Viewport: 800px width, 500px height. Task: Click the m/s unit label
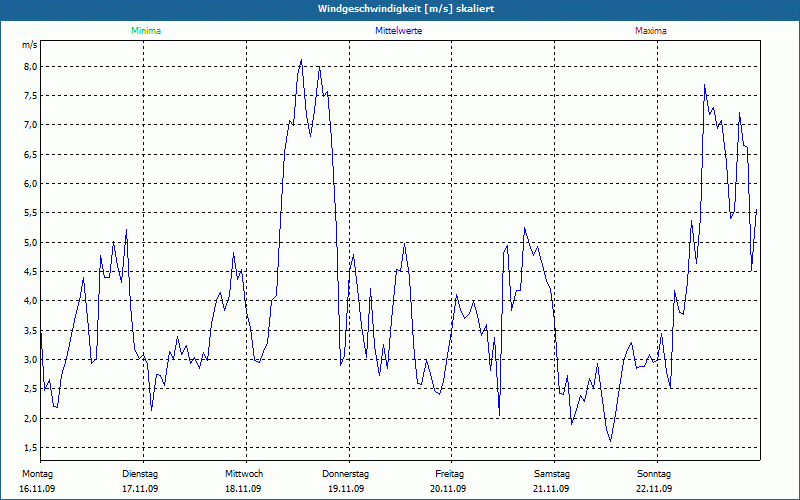click(30, 45)
